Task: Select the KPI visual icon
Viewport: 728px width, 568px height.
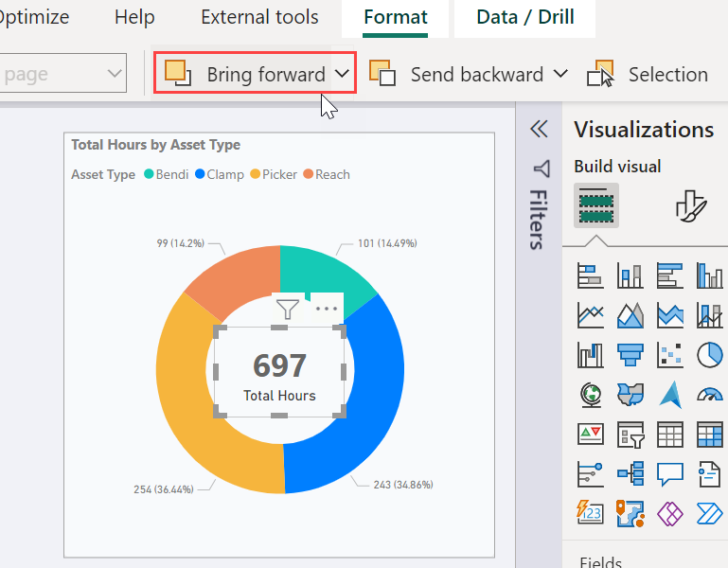Action: pos(591,435)
